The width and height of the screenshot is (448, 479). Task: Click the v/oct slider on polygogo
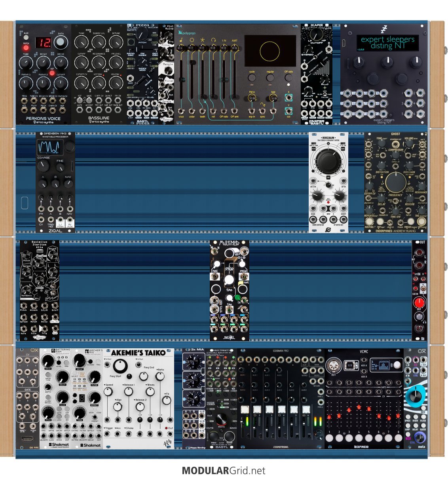pyautogui.click(x=181, y=79)
